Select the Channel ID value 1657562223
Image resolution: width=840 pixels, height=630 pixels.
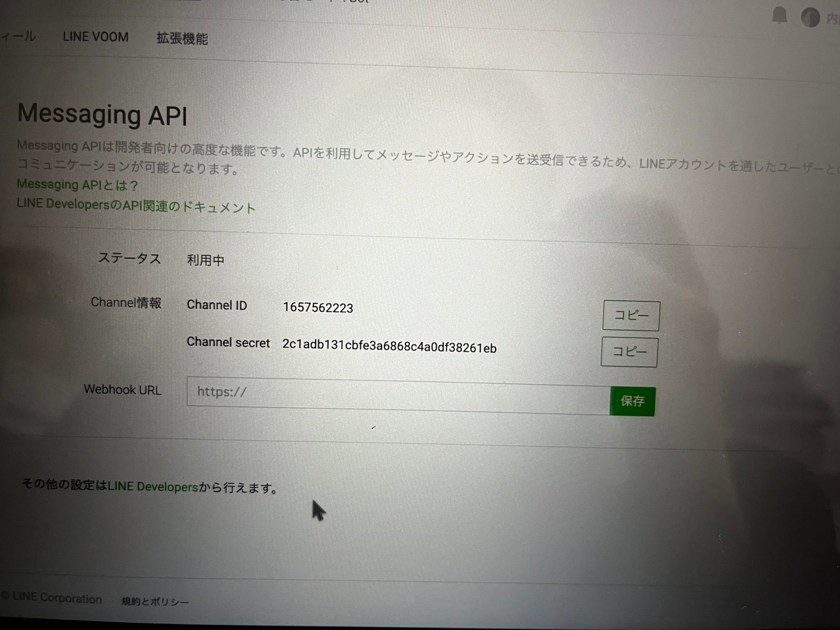click(318, 307)
